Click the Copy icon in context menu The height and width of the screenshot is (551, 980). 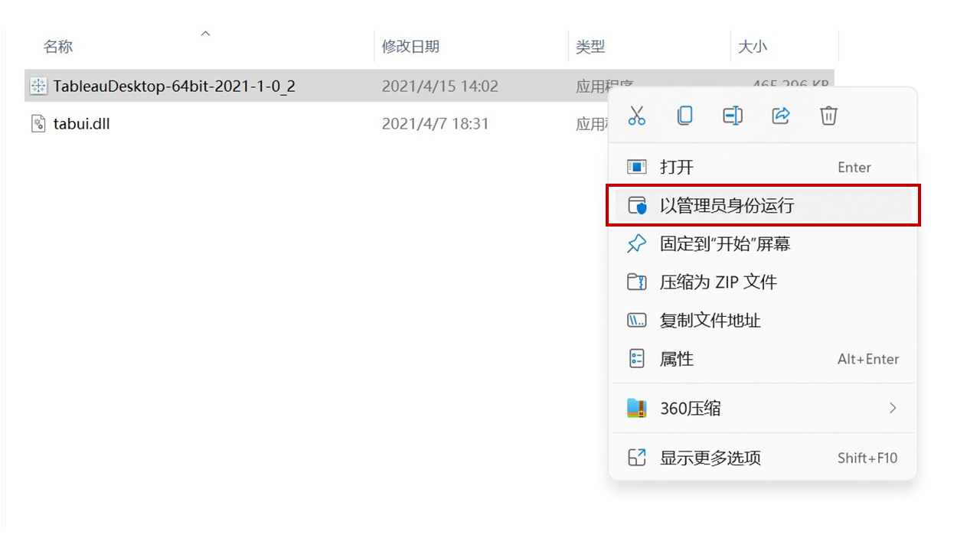pos(684,116)
